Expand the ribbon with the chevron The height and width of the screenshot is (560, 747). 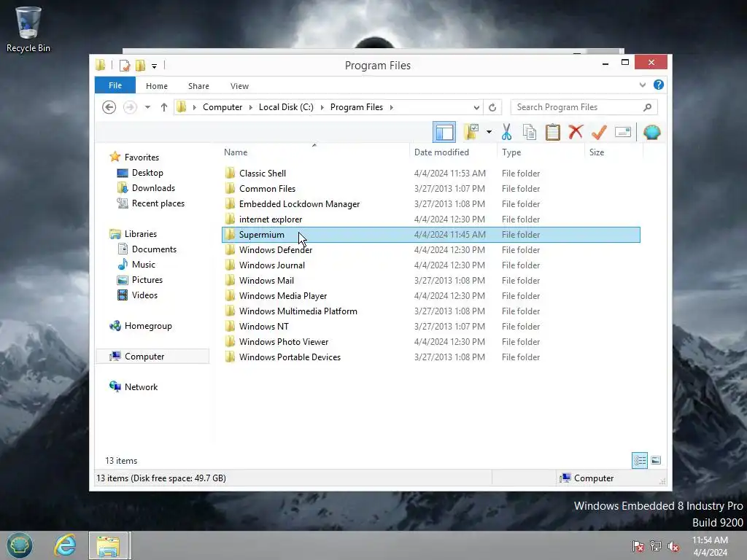click(x=642, y=85)
